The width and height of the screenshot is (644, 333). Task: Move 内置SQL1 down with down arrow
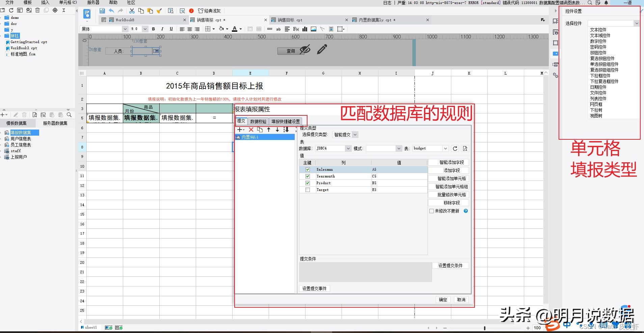277,130
